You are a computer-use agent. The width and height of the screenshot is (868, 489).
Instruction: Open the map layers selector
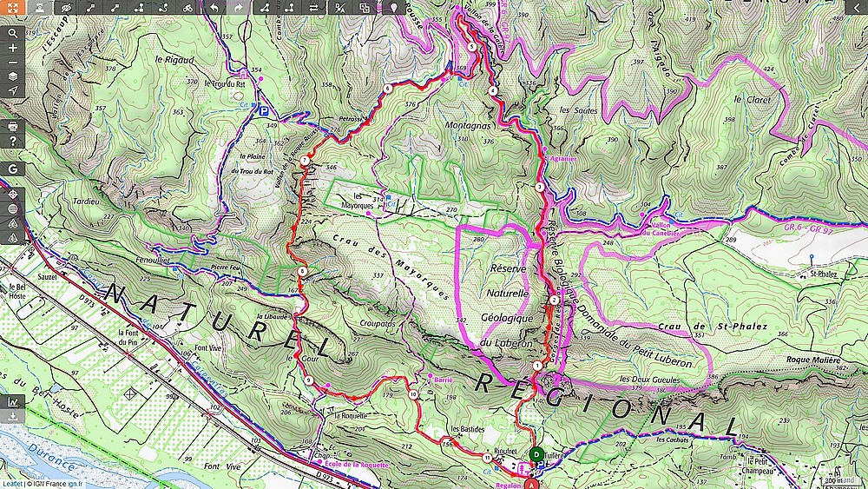coord(12,76)
